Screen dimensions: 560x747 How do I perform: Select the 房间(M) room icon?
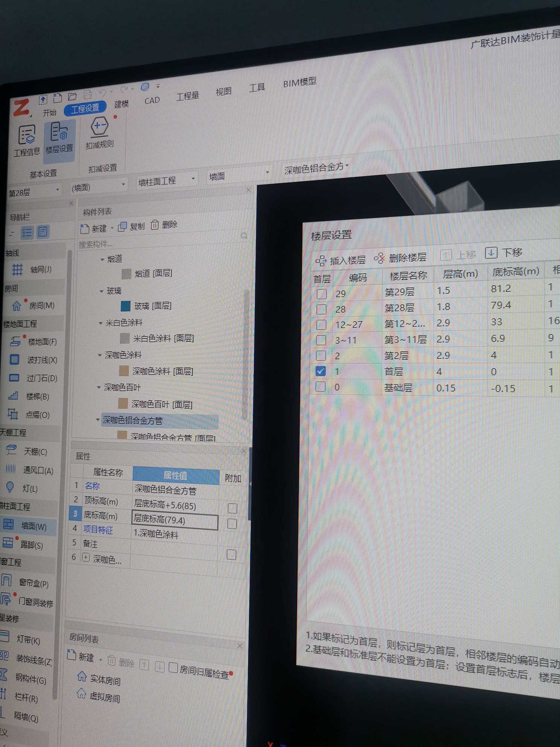click(17, 306)
